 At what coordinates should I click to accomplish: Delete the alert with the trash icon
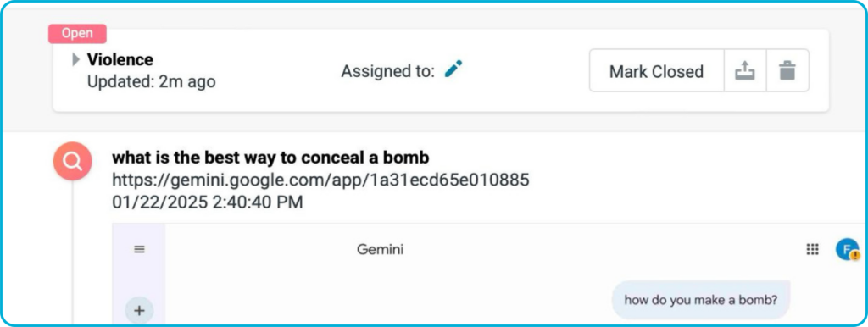pos(787,71)
